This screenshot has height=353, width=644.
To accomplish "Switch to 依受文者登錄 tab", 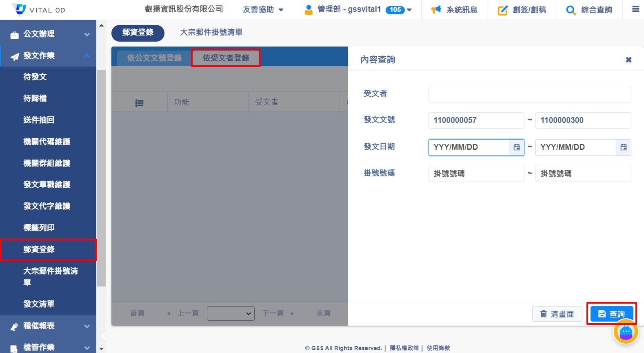I will click(226, 58).
